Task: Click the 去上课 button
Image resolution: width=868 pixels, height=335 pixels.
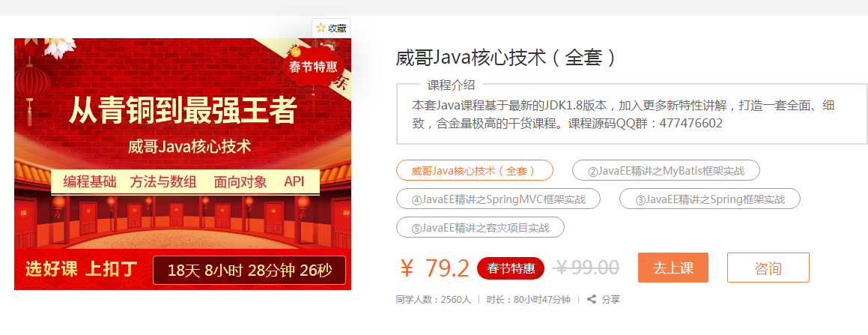Action: pos(673,268)
